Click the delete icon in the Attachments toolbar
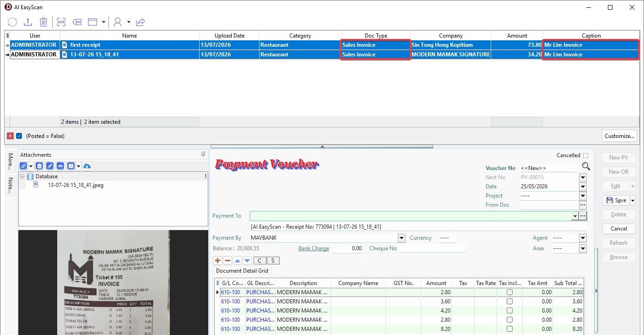The image size is (644, 335). point(40,166)
